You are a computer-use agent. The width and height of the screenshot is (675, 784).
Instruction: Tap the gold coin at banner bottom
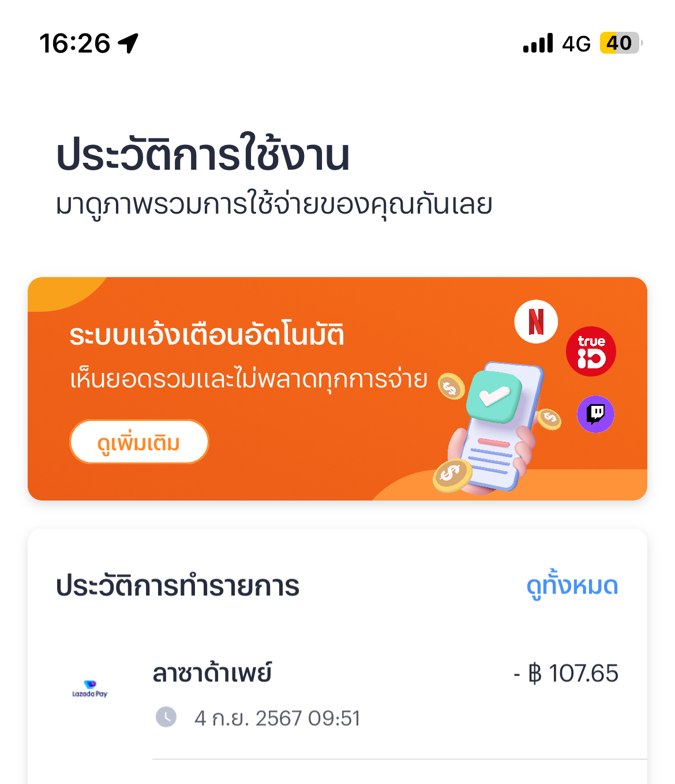pyautogui.click(x=452, y=476)
